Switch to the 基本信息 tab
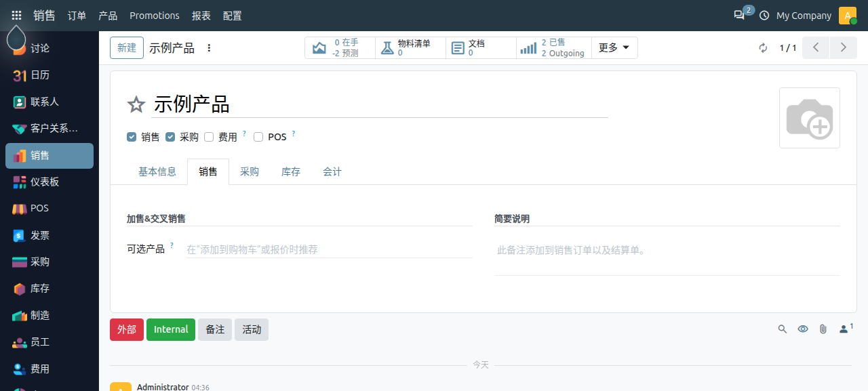The height and width of the screenshot is (391, 868). (x=157, y=172)
